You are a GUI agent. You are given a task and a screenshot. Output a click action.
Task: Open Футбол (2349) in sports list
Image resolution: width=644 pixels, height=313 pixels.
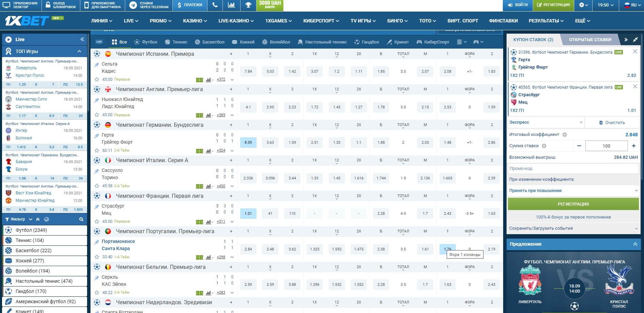tap(45, 230)
